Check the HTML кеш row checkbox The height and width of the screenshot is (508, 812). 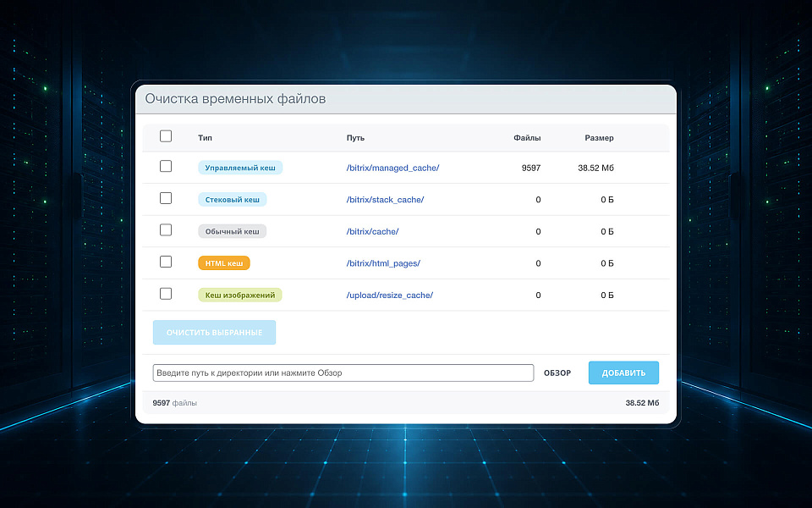pos(166,262)
